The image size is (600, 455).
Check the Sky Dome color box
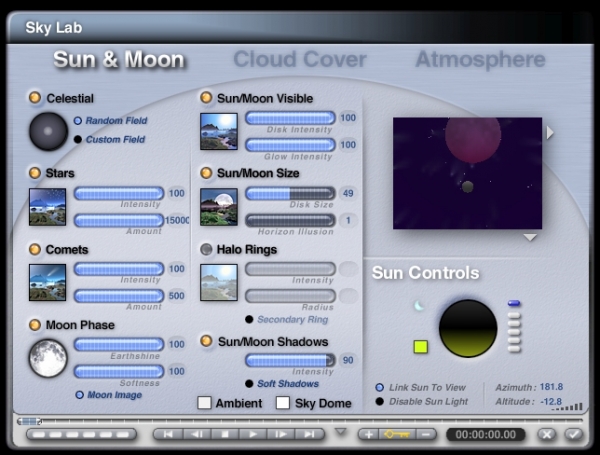click(283, 403)
